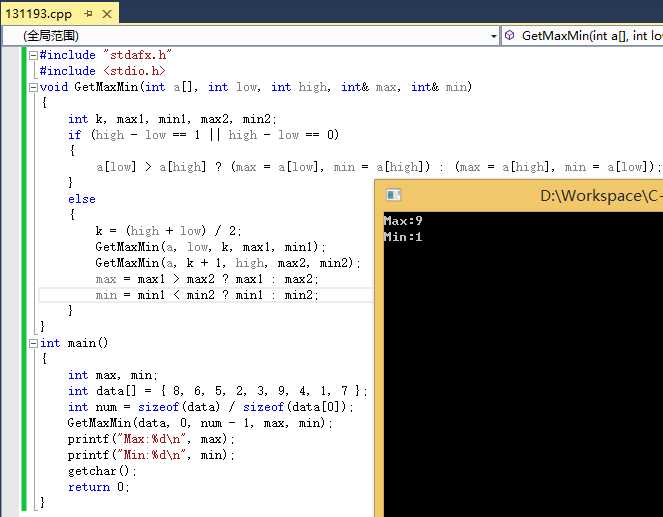Click the void GetMaxMin function signature
The width and height of the screenshot is (663, 517).
(x=256, y=87)
